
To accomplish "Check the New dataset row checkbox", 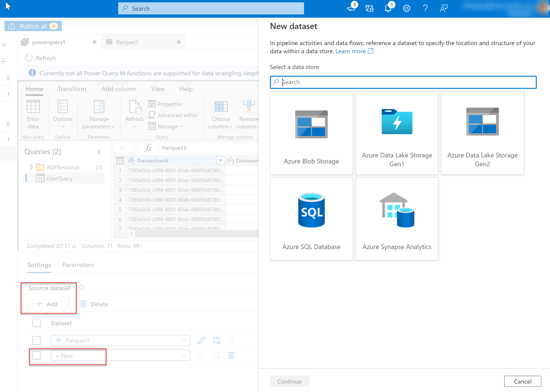I will click(x=36, y=355).
